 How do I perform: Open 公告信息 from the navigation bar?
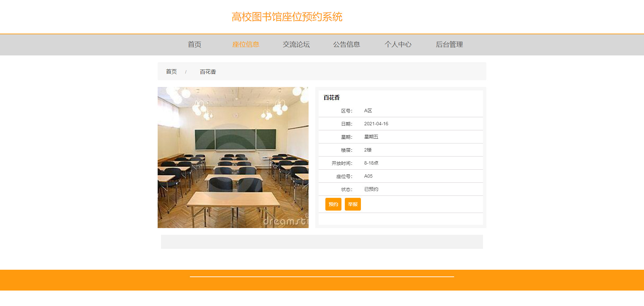[x=346, y=44]
